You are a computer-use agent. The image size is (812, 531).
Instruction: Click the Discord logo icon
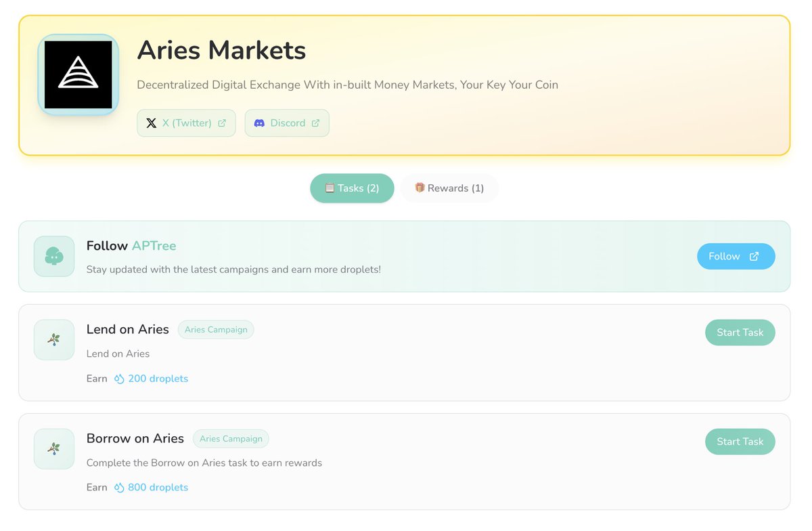(x=258, y=123)
